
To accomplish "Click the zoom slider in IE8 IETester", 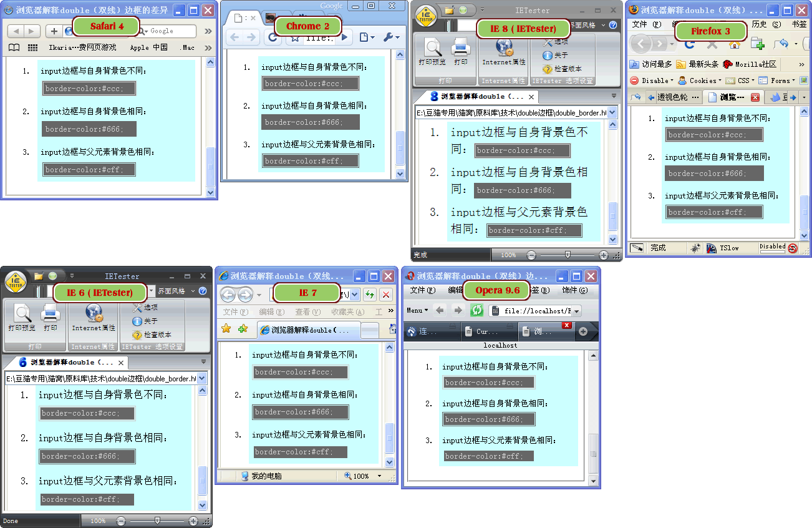I will coord(567,255).
